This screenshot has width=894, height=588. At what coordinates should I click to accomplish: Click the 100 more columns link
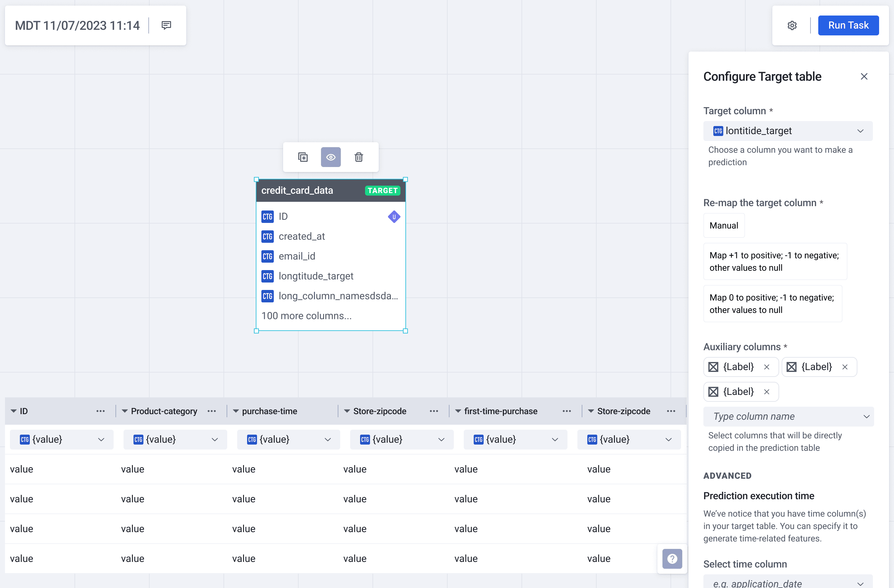306,316
